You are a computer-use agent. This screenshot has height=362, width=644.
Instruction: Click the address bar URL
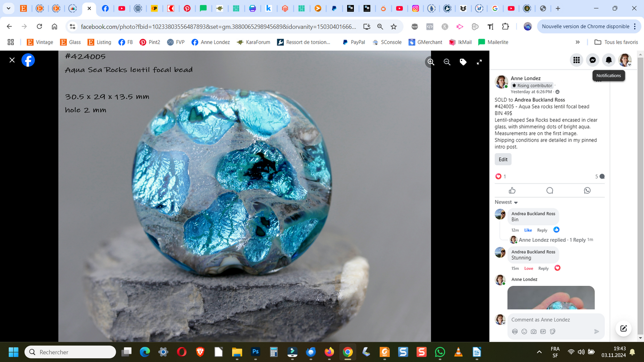click(x=218, y=27)
